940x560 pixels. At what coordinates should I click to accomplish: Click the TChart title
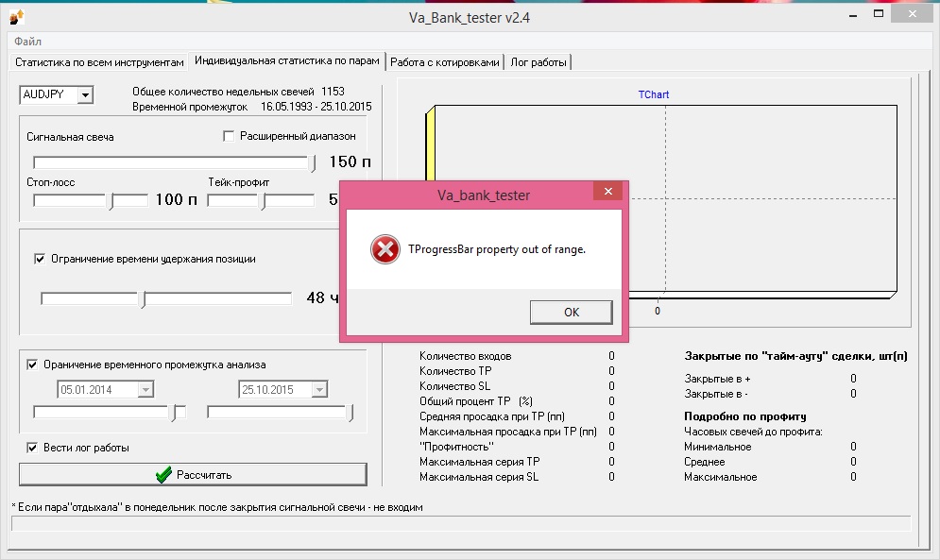[654, 94]
